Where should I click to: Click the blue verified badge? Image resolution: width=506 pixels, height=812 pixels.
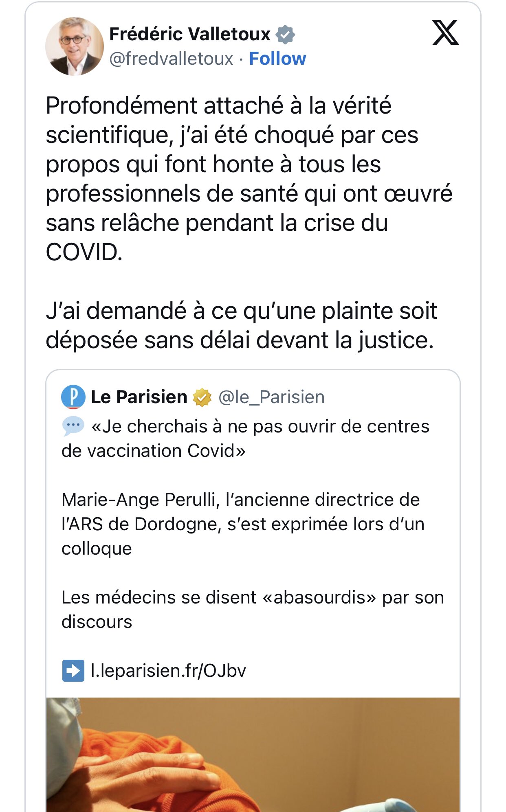click(x=285, y=34)
